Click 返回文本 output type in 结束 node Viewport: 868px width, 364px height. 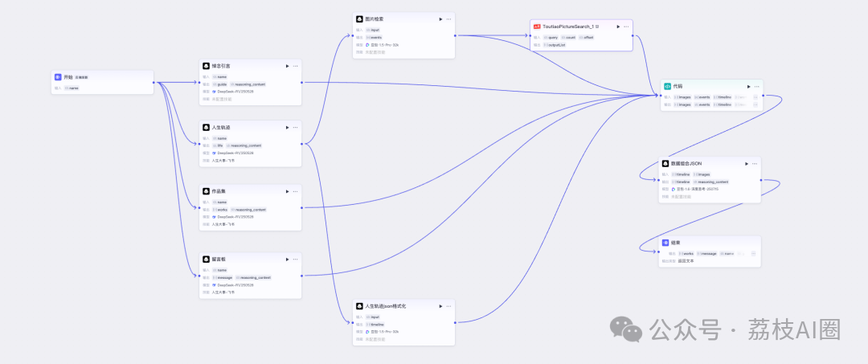(x=686, y=260)
